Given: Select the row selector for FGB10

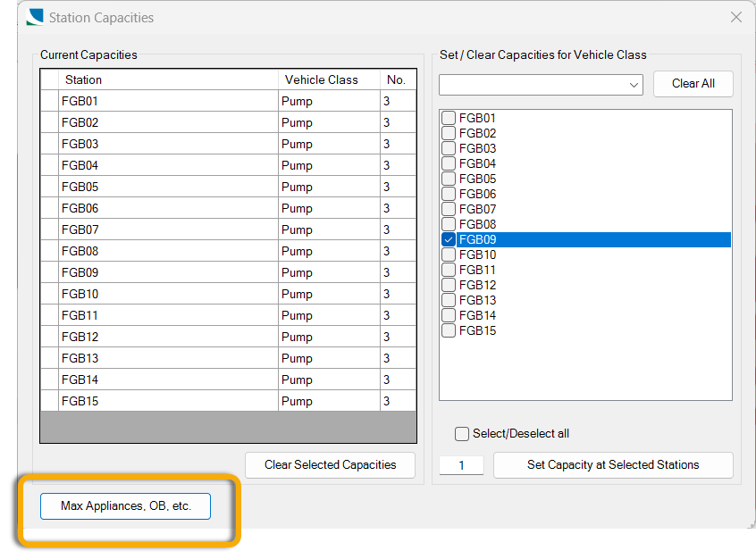Looking at the screenshot, I should tap(49, 294).
